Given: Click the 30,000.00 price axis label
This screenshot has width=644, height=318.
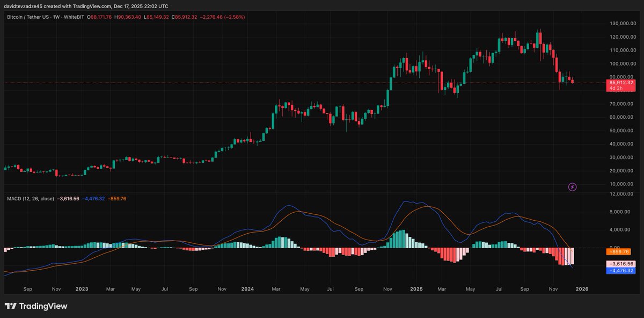Looking at the screenshot, I should pos(622,157).
